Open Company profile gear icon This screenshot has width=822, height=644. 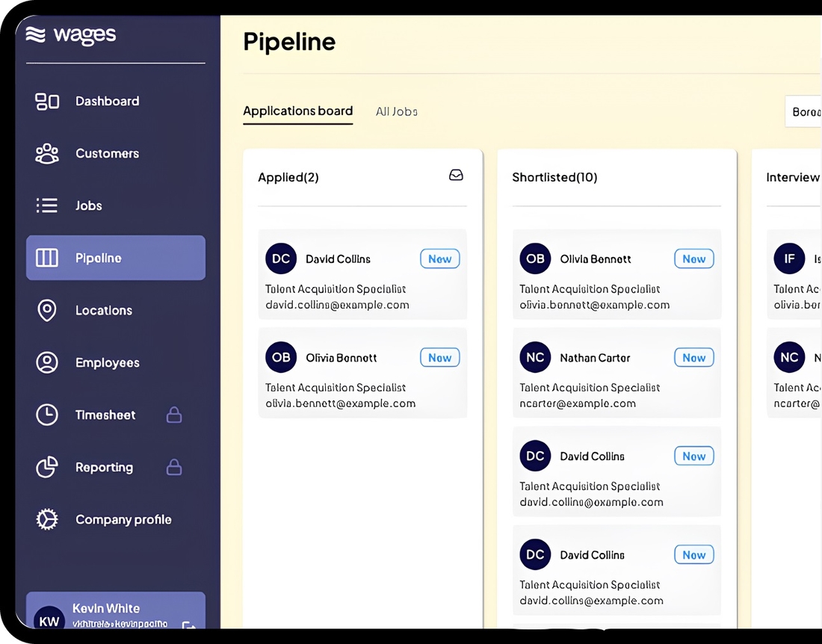47,519
